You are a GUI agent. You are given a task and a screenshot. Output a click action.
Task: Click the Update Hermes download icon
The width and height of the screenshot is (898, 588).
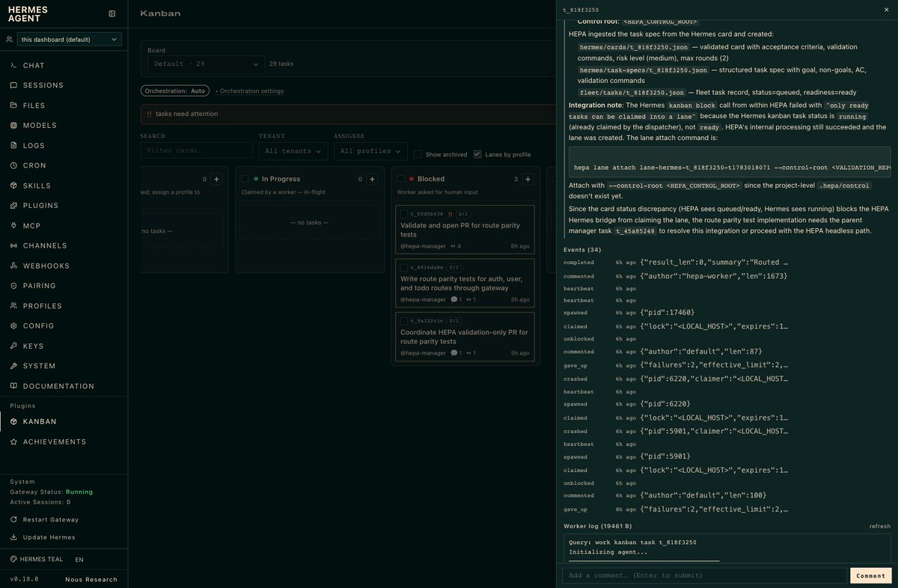14,537
